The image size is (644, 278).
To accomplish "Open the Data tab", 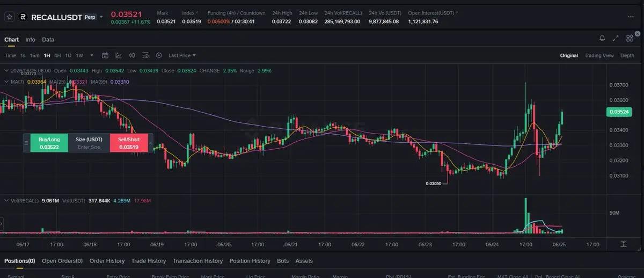I will 48,39.
